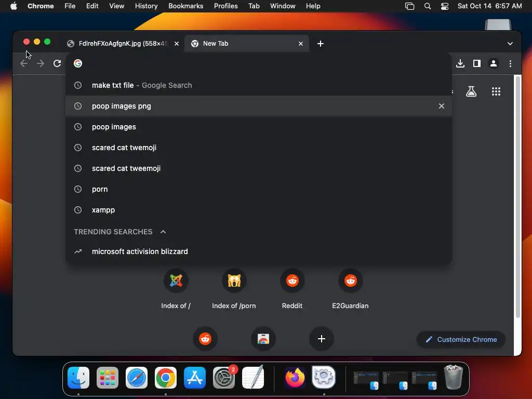The height and width of the screenshot is (399, 532).
Task: Go forward with the right arrow button
Action: [41, 63]
